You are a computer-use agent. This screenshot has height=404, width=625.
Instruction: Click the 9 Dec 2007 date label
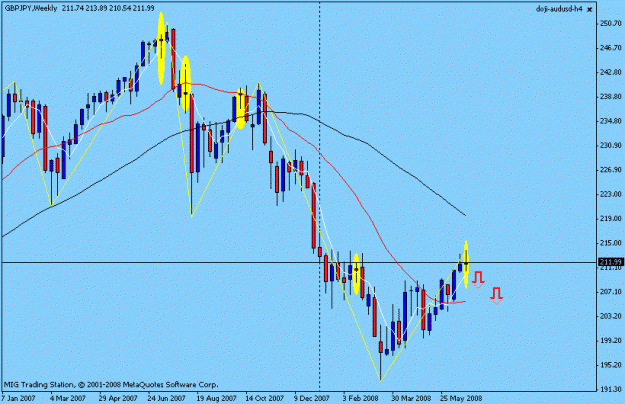click(x=312, y=398)
